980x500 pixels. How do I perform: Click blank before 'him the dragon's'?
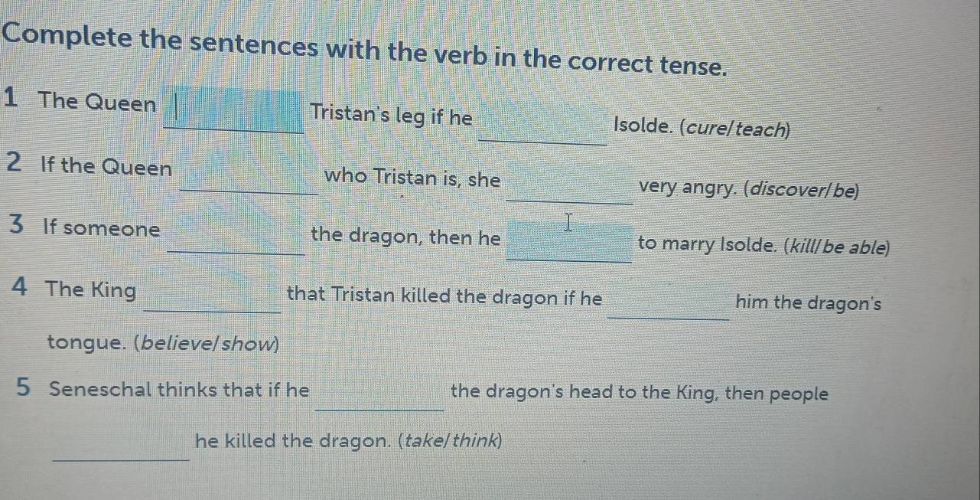[x=669, y=305]
